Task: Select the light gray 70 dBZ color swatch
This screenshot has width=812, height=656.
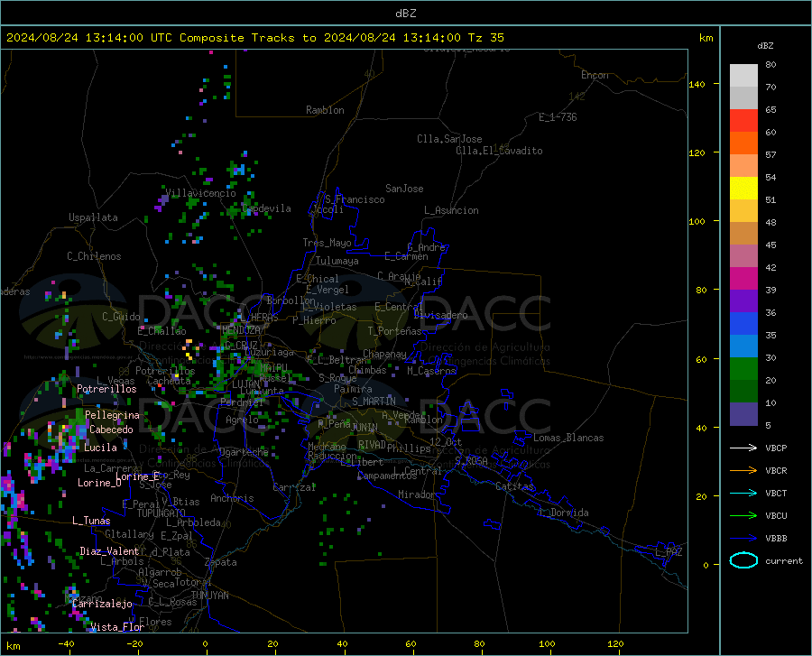Action: coord(743,76)
